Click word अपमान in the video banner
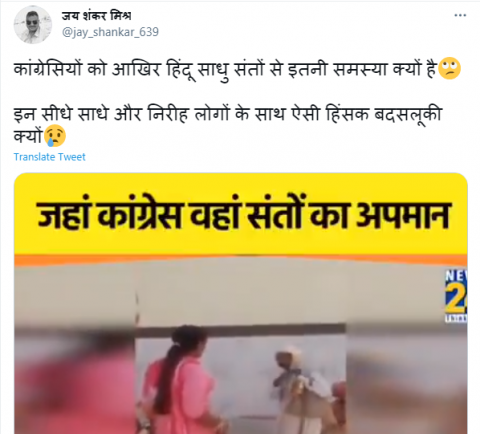The image size is (480, 434). tap(402, 215)
